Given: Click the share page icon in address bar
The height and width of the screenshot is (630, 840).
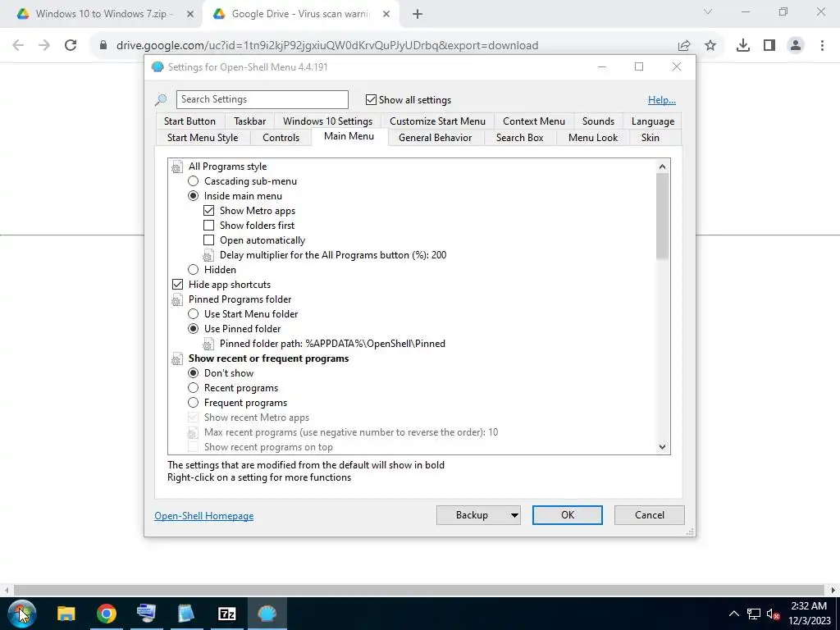Looking at the screenshot, I should click(684, 46).
